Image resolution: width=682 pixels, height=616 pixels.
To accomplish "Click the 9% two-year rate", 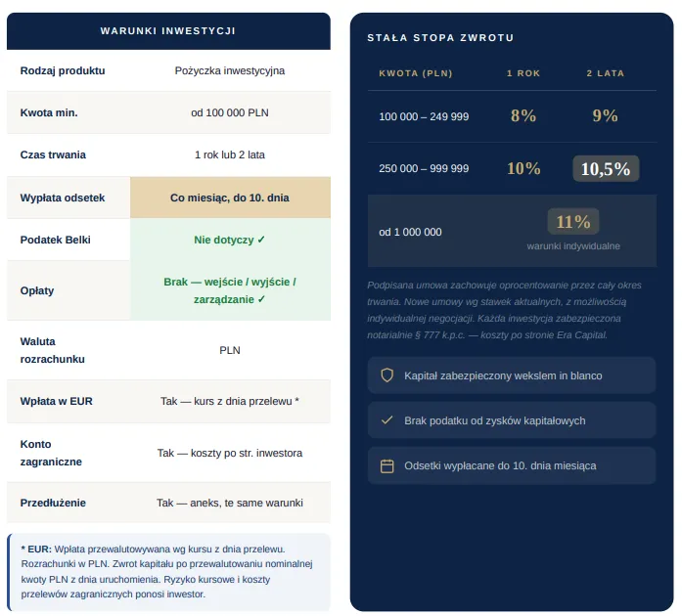I will click(x=605, y=116).
